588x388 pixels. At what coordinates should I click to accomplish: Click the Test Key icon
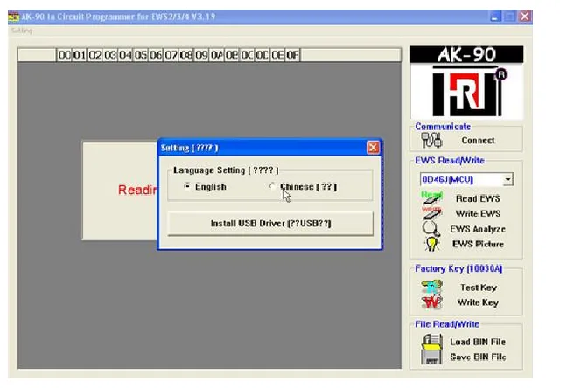click(431, 288)
